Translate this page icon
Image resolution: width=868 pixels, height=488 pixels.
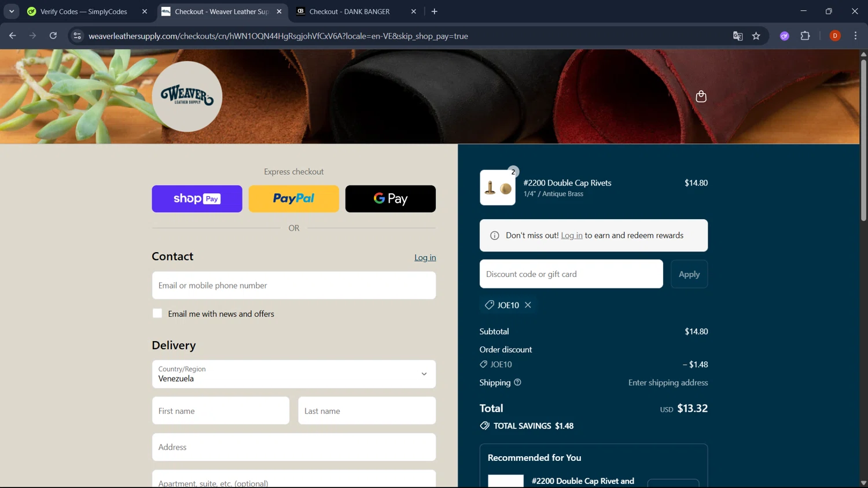[x=738, y=36]
